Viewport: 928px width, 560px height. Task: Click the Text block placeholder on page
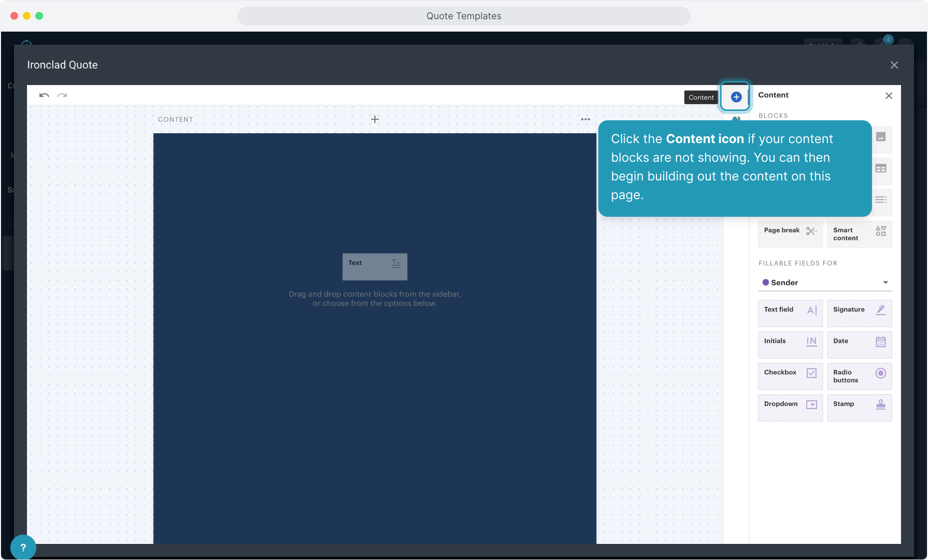pyautogui.click(x=374, y=267)
